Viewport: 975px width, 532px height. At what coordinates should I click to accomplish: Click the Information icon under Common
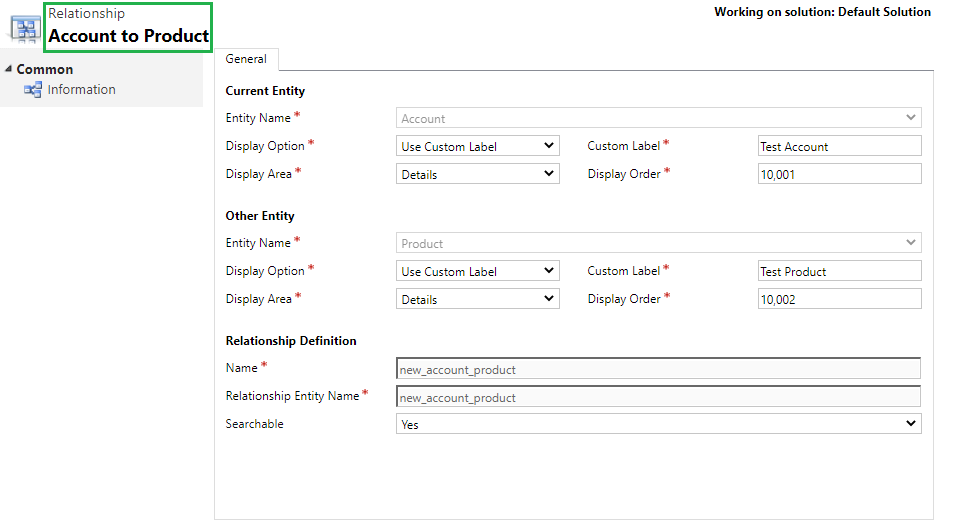point(32,89)
